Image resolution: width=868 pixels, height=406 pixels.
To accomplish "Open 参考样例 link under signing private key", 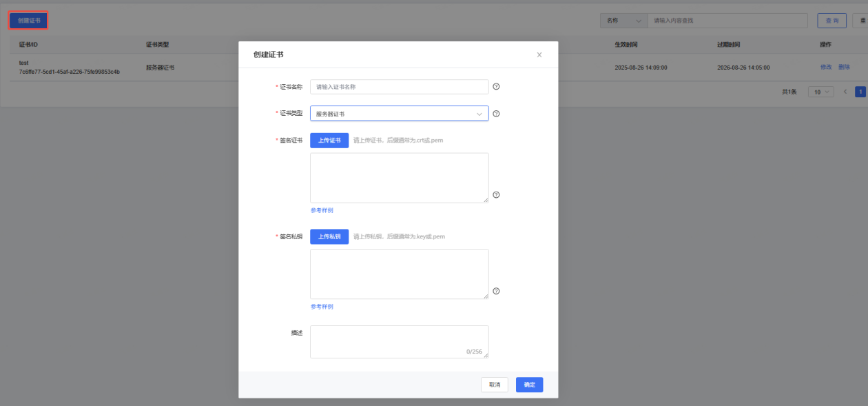I will tap(322, 307).
